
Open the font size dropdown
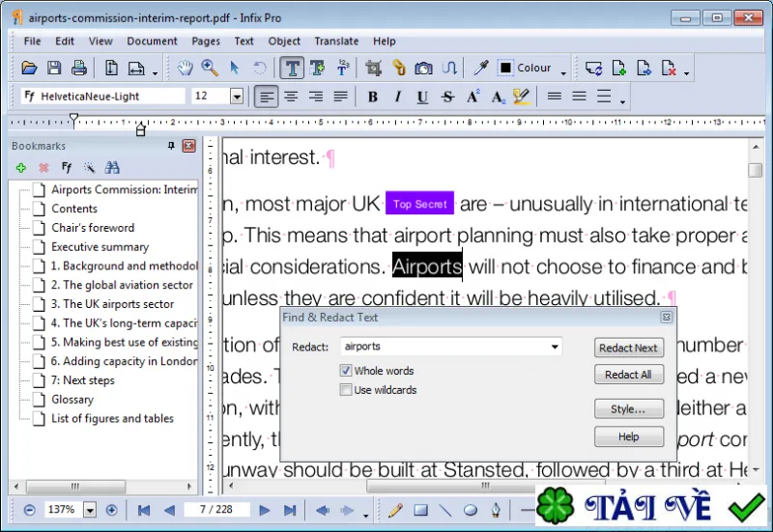tap(237, 96)
